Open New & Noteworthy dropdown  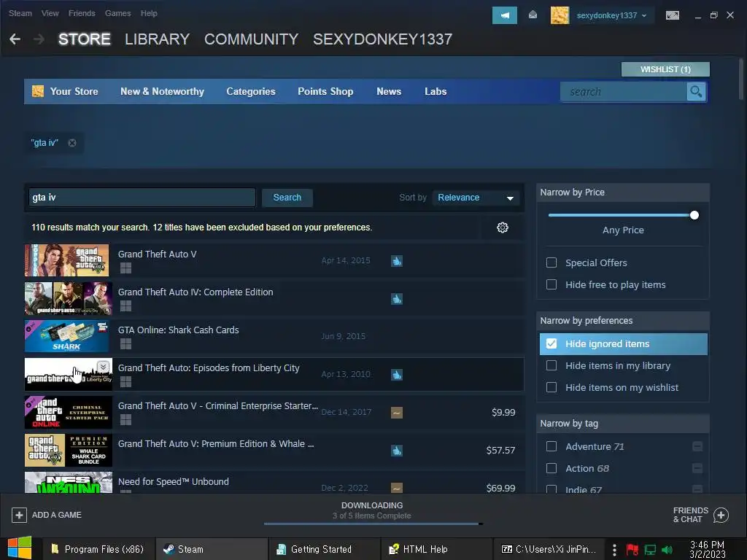pos(162,91)
